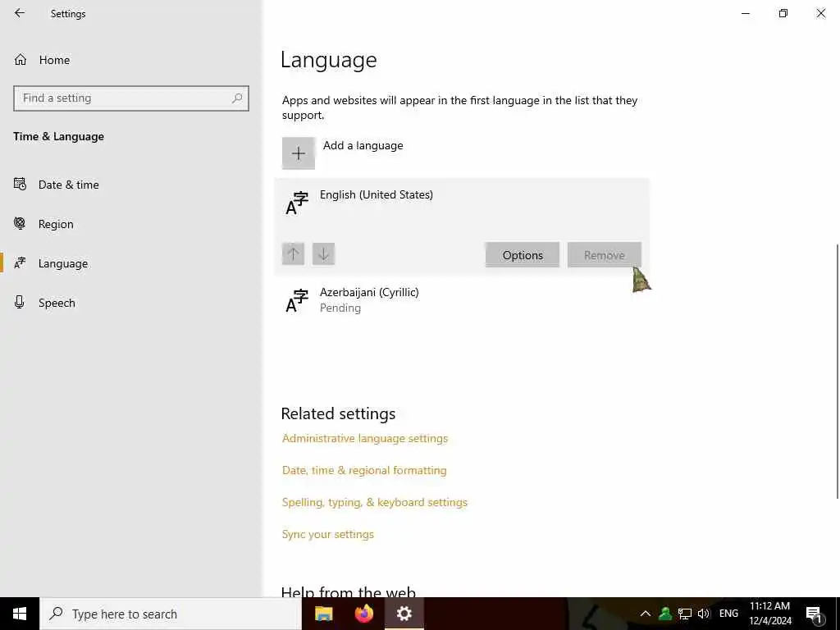Click the Add a language label
The height and width of the screenshot is (630, 840).
point(363,146)
